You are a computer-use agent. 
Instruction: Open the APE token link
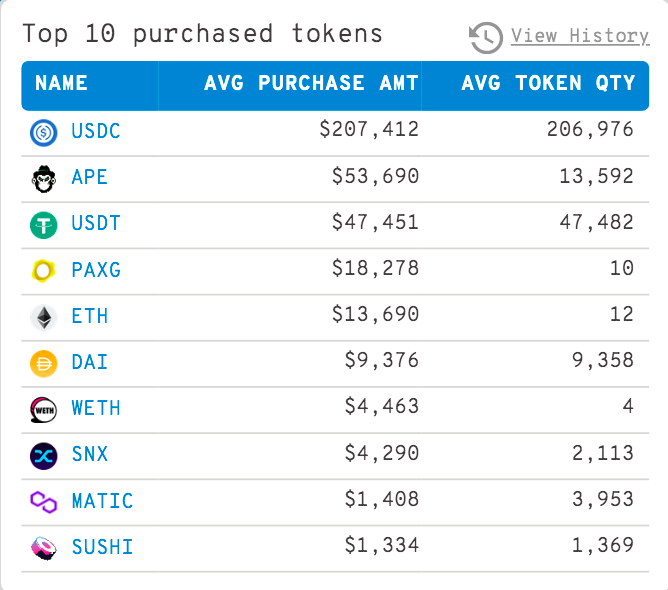[x=90, y=178]
